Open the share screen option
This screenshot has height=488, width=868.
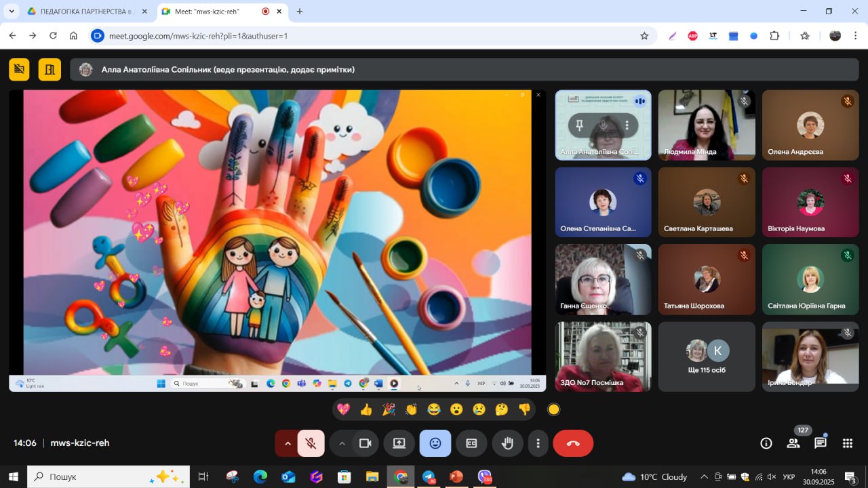(x=399, y=443)
